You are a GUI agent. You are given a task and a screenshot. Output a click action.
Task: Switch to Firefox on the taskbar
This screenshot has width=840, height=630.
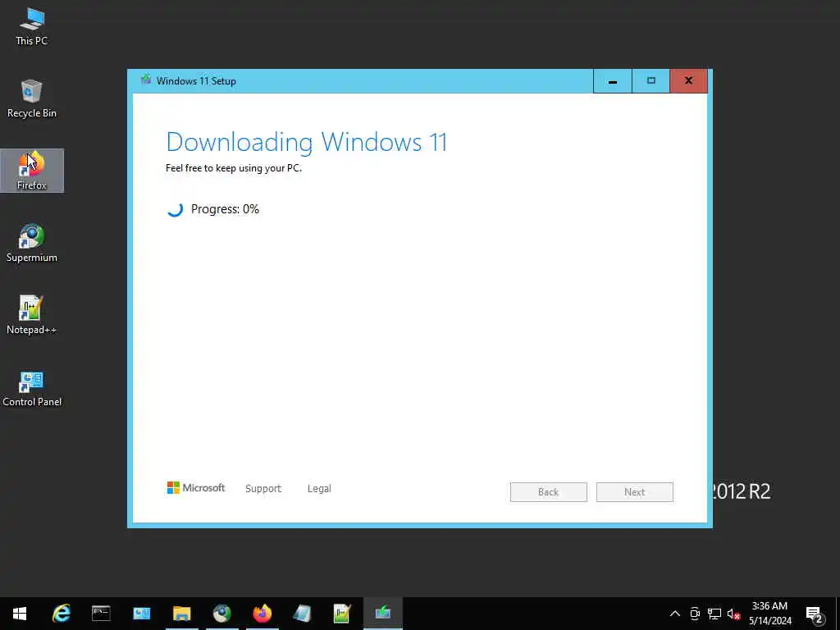point(262,614)
